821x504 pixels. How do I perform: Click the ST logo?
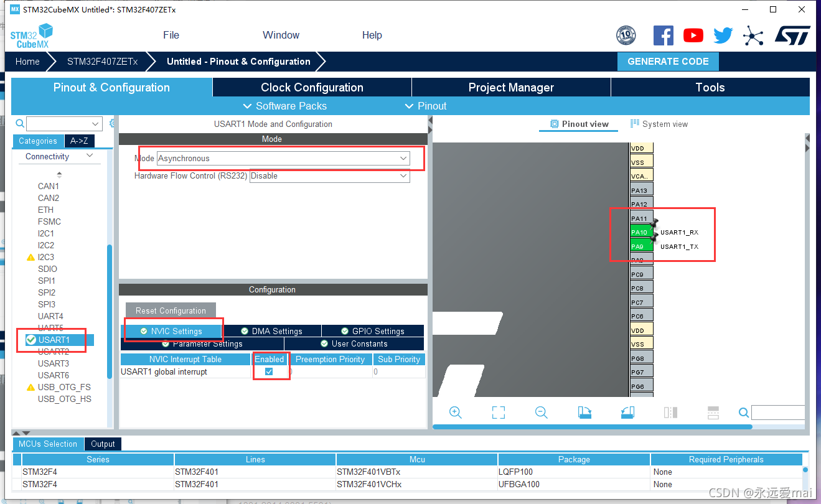tap(792, 35)
